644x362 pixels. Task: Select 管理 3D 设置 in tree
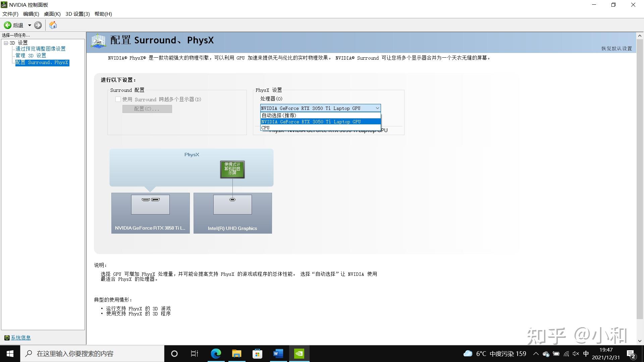[31, 55]
